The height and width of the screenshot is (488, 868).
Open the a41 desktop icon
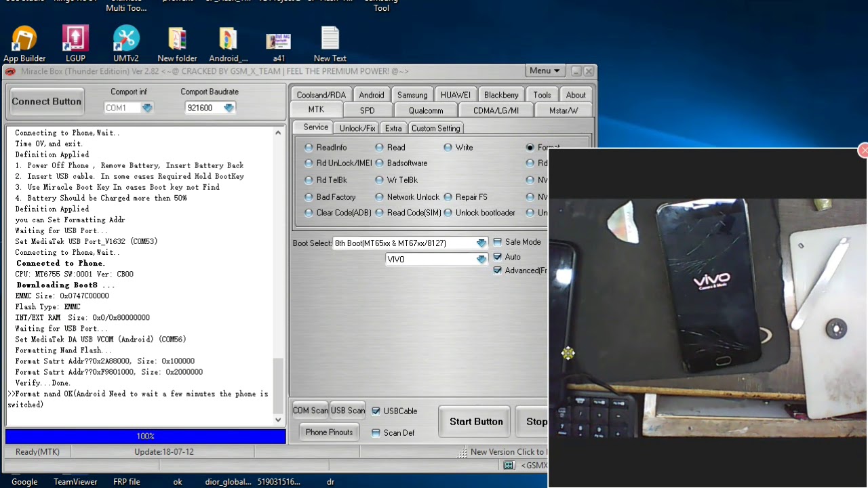click(x=279, y=45)
